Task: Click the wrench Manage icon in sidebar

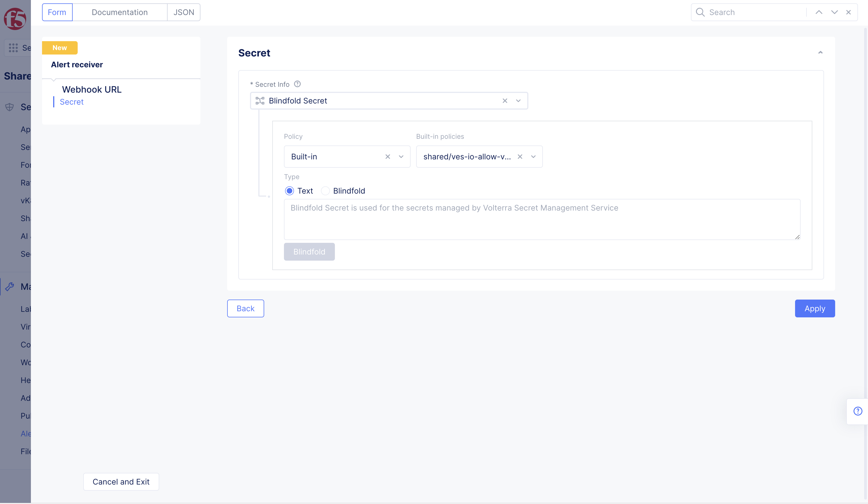Action: 10,286
